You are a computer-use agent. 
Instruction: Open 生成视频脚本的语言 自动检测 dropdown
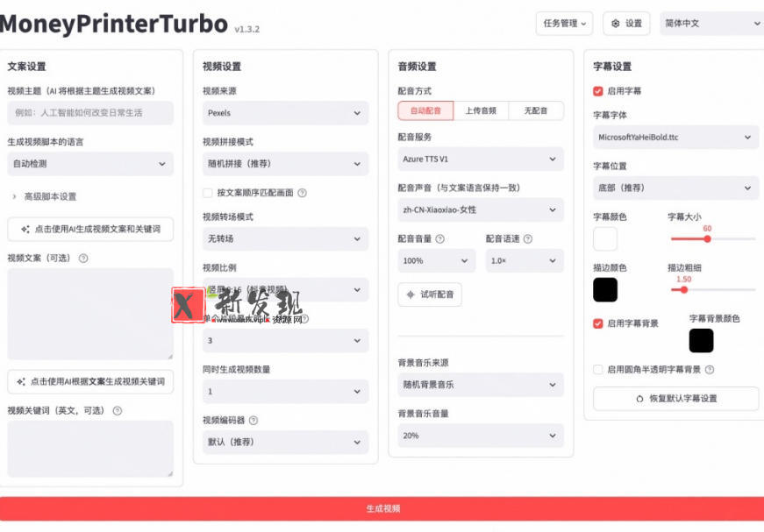pos(90,164)
